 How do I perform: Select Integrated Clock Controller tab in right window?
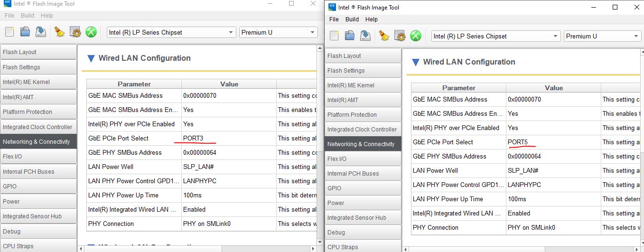363,129
